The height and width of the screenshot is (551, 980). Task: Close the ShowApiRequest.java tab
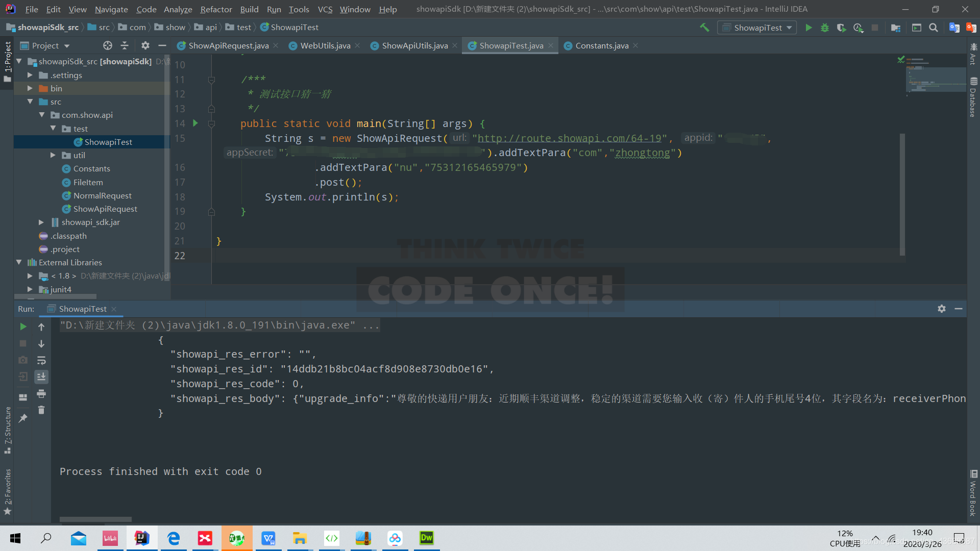[276, 45]
